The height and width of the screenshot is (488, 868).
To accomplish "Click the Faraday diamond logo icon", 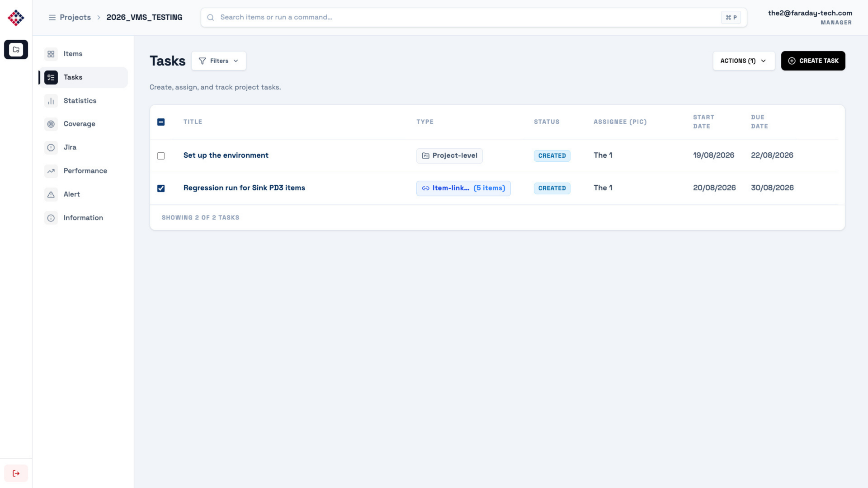I will (16, 18).
